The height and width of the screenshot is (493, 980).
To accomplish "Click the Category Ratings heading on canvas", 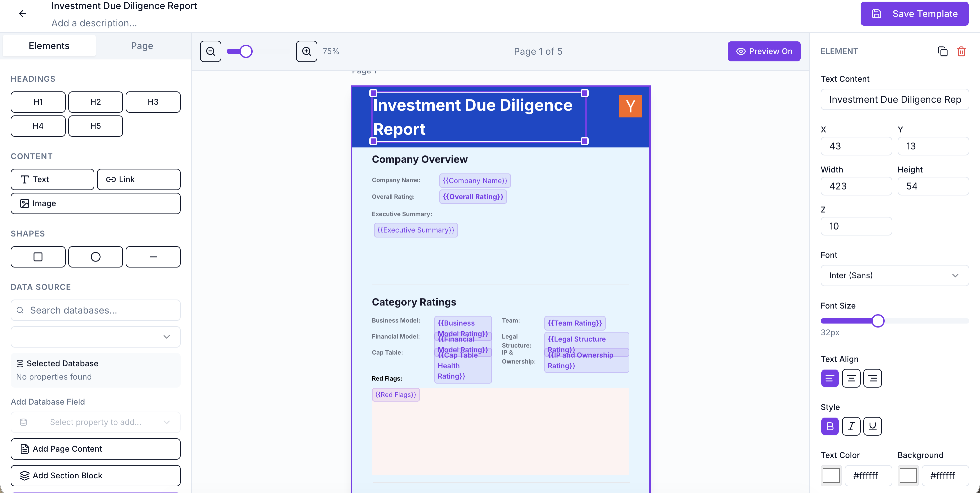I will pyautogui.click(x=414, y=302).
